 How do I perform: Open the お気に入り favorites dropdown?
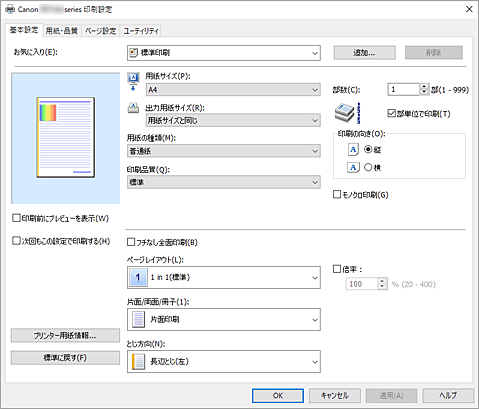[224, 53]
